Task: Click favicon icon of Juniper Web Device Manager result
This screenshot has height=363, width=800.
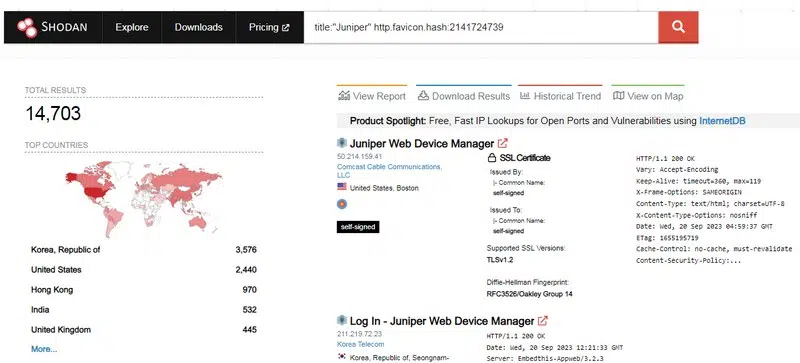Action: coord(342,143)
